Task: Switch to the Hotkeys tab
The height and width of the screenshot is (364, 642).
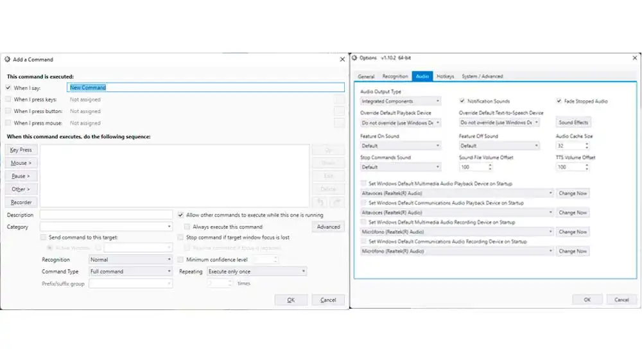Action: (445, 76)
